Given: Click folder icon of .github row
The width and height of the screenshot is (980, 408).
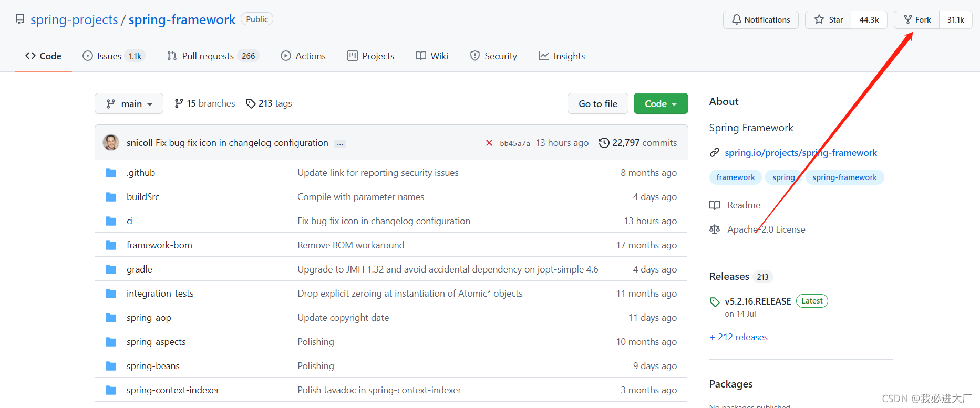Looking at the screenshot, I should pyautogui.click(x=111, y=173).
